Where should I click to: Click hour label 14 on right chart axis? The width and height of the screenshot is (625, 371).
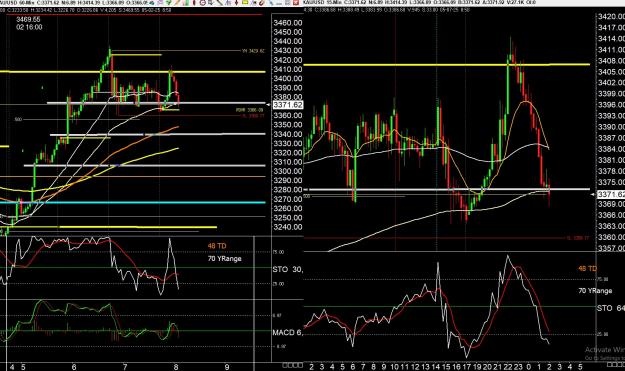click(x=436, y=367)
